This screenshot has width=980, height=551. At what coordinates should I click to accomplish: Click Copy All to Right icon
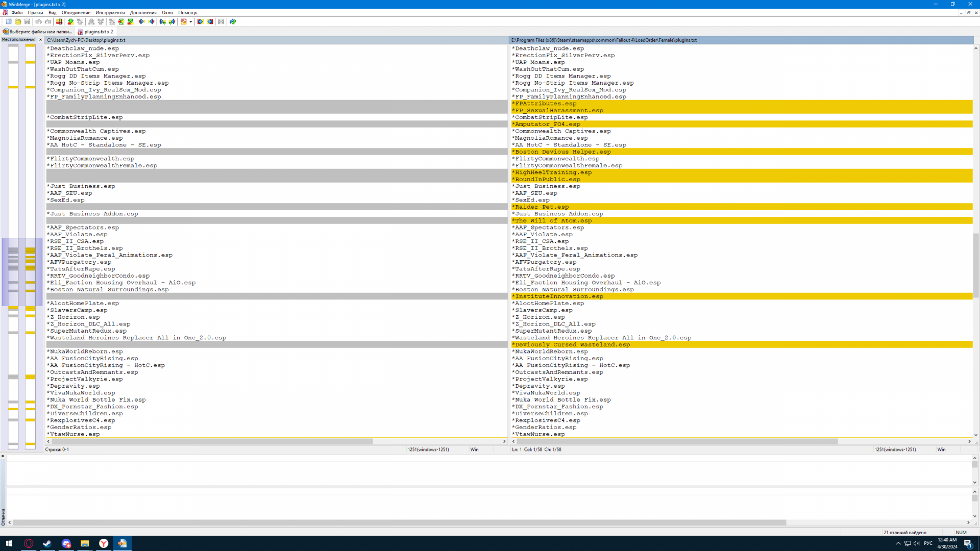[x=200, y=21]
